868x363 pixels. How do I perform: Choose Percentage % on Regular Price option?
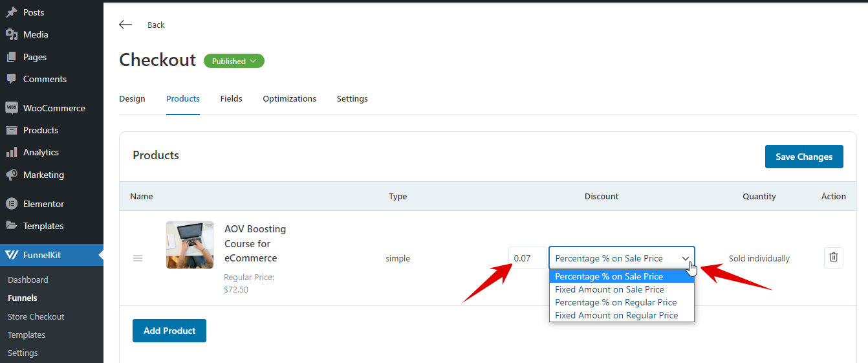pos(622,302)
